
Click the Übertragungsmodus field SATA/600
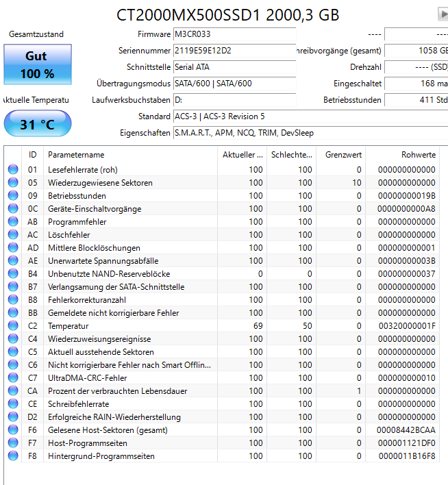click(234, 84)
